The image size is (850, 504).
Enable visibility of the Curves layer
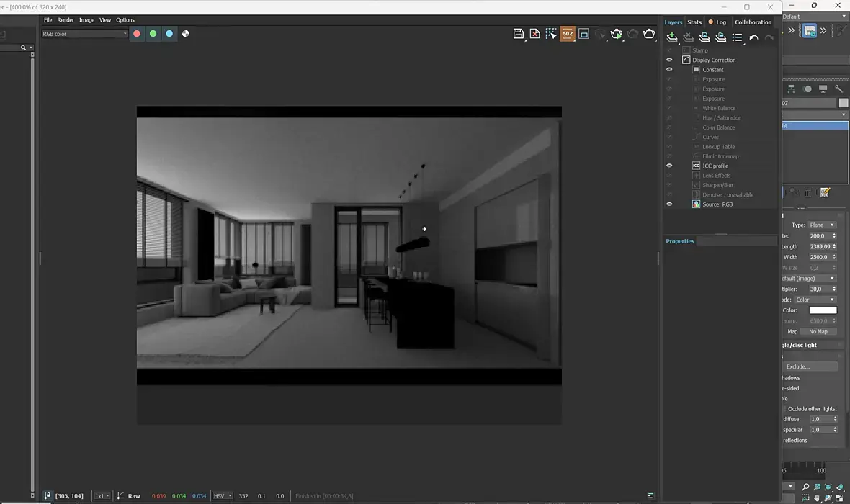pos(669,137)
